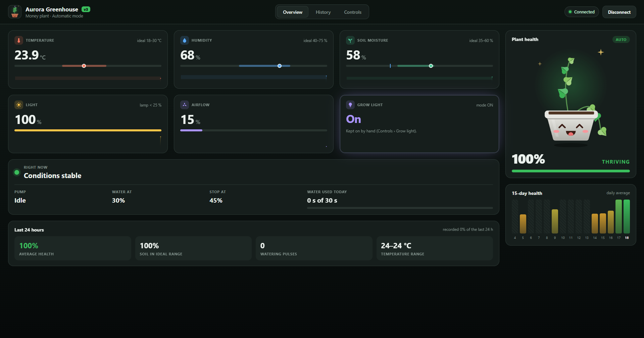This screenshot has height=338, width=644.
Task: Open the History tab
Action: (x=323, y=12)
